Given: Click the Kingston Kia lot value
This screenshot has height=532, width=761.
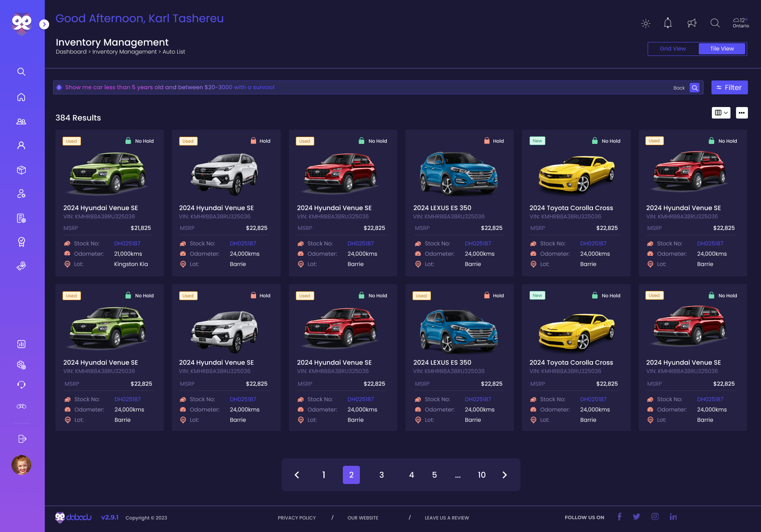Looking at the screenshot, I should click(131, 264).
